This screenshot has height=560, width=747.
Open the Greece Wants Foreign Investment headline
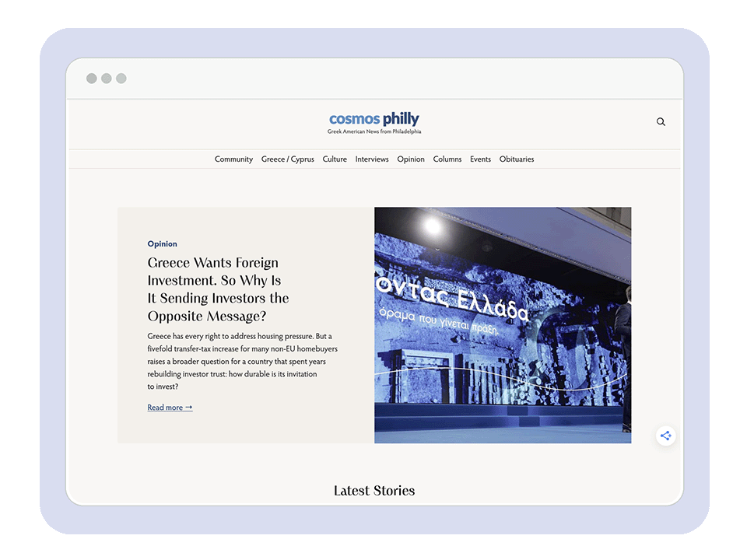tap(218, 289)
